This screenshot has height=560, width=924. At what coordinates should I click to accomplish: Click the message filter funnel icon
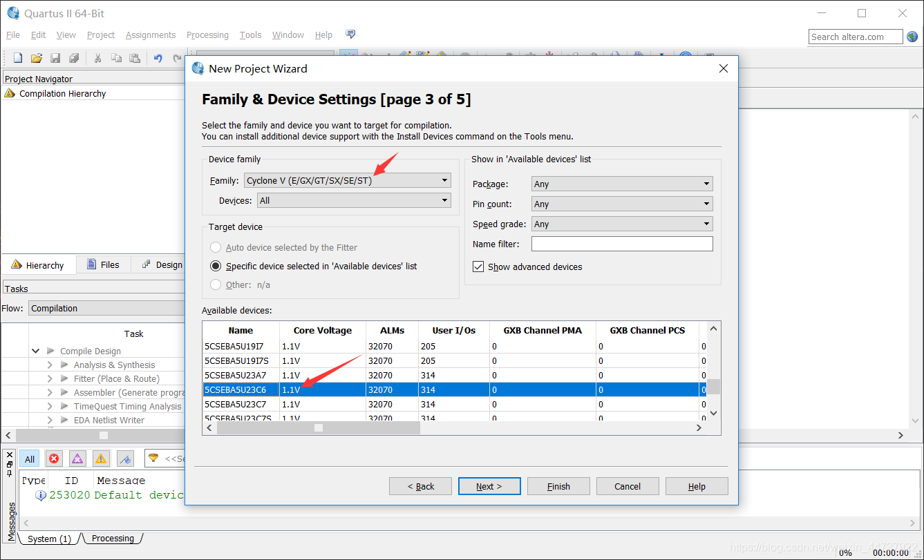click(153, 458)
